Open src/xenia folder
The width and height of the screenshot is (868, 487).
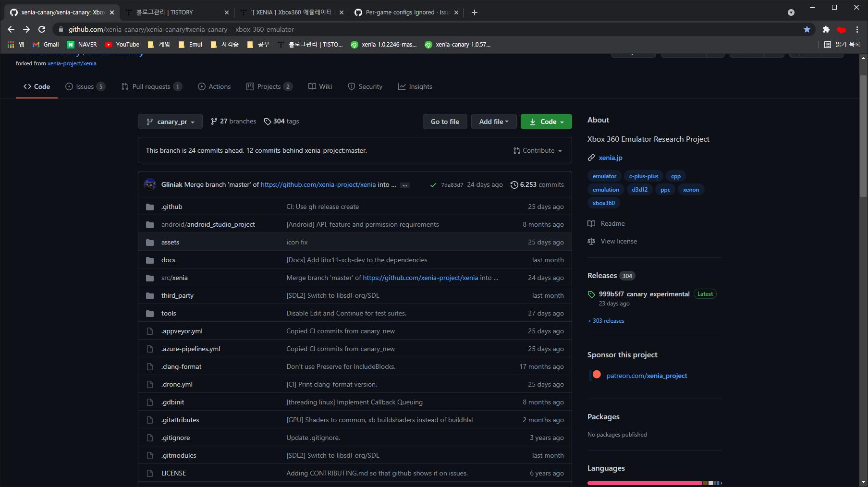174,278
